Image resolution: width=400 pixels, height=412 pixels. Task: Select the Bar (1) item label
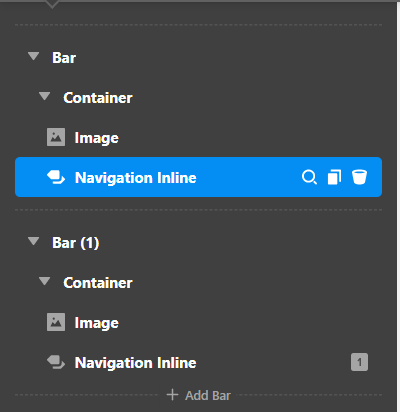click(x=76, y=243)
